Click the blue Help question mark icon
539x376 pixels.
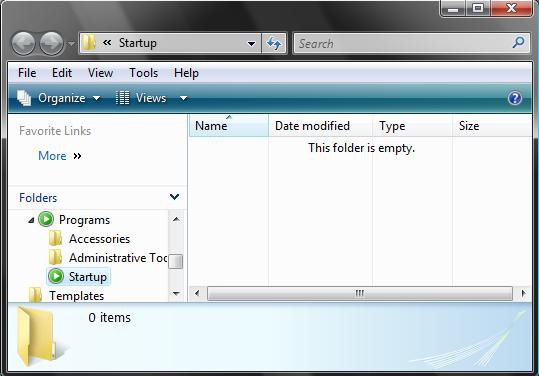click(515, 98)
